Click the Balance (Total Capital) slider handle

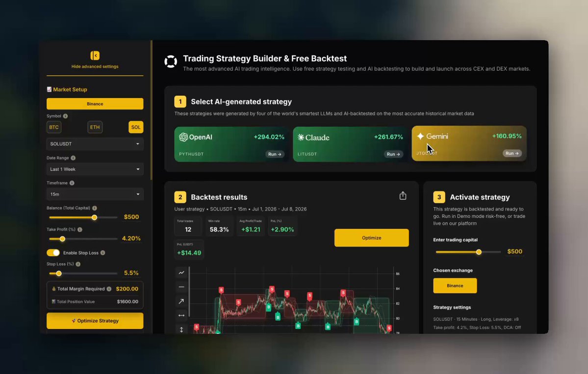click(x=95, y=217)
